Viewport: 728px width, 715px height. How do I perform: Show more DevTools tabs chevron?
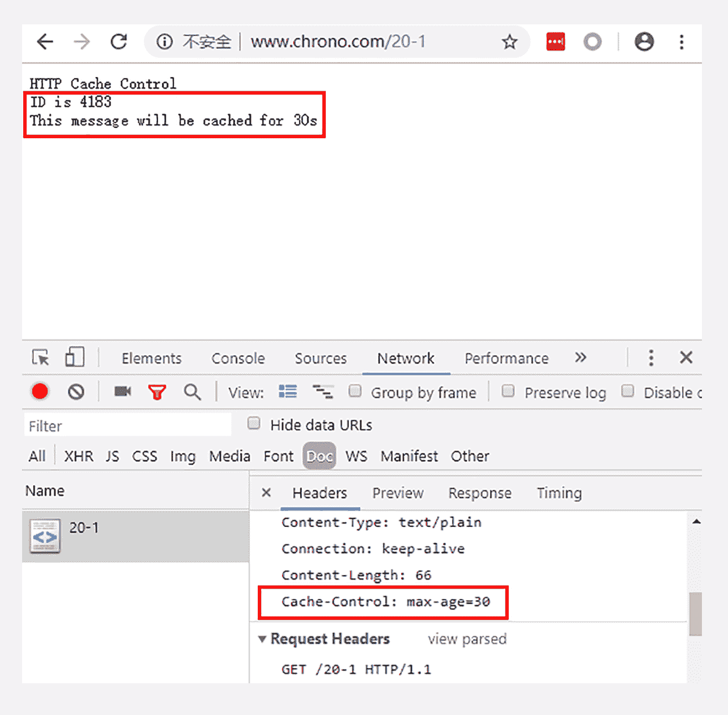pos(581,357)
